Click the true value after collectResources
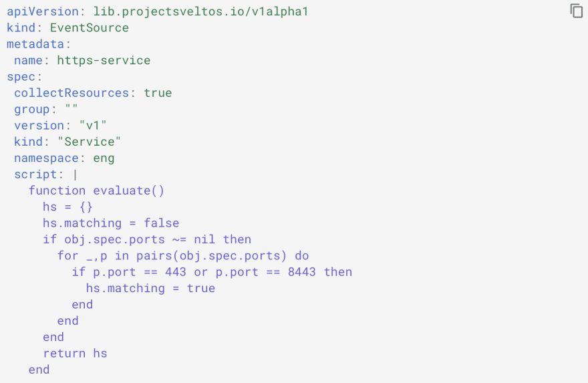Image resolution: width=588 pixels, height=383 pixels. click(x=158, y=93)
